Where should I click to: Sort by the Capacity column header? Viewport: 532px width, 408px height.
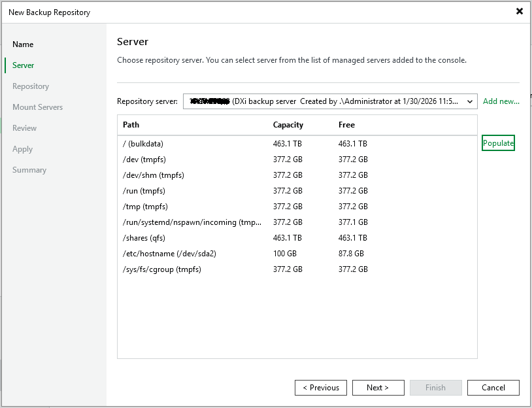(x=288, y=125)
